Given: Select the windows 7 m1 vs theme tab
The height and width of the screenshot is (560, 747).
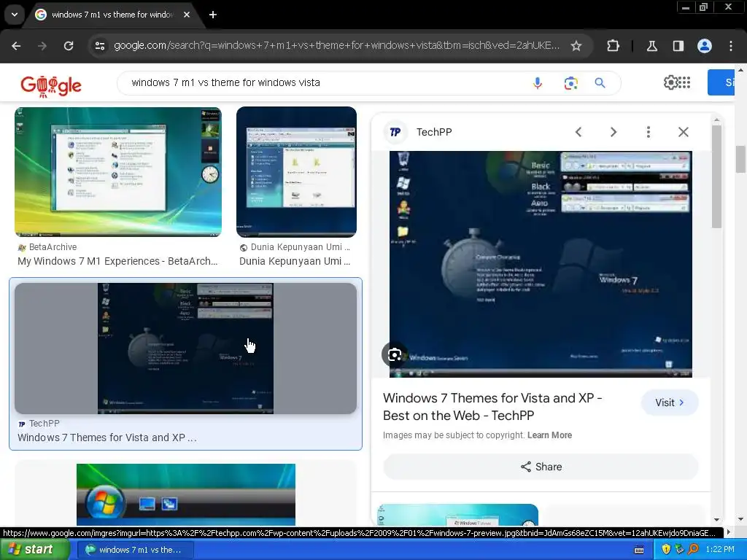Looking at the screenshot, I should (x=112, y=15).
